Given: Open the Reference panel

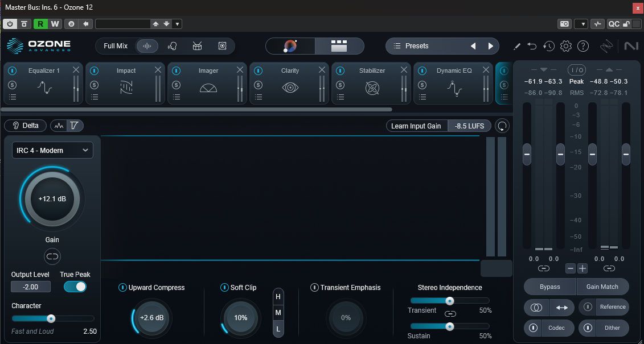Looking at the screenshot, I should [x=612, y=306].
